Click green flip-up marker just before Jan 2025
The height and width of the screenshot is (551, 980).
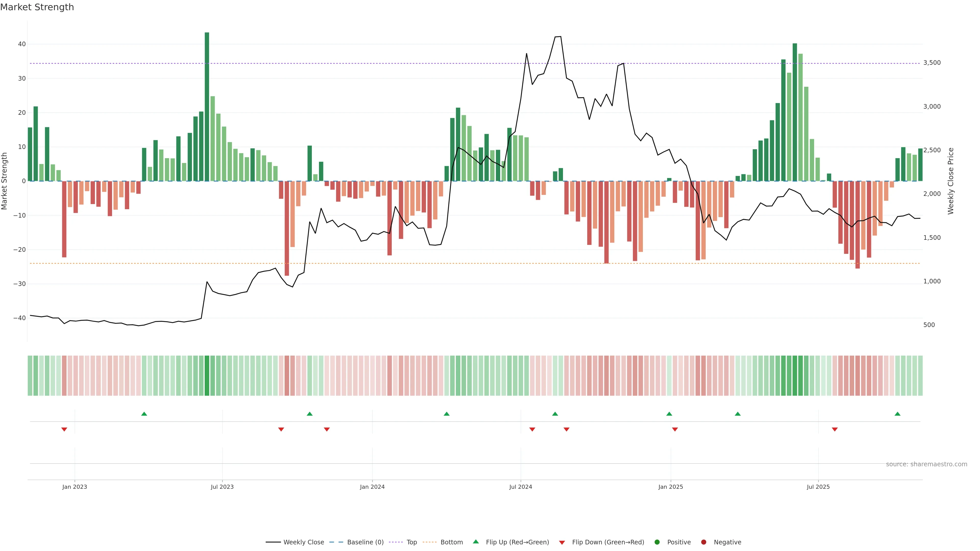[669, 414]
